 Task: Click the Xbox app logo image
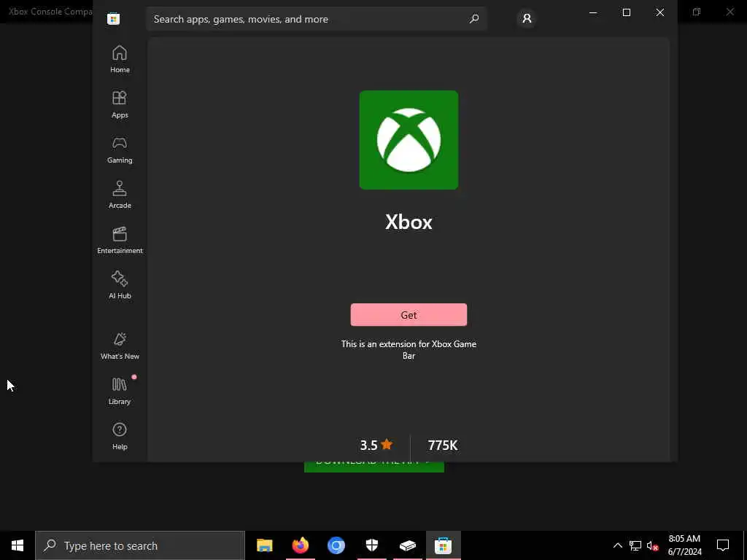coord(409,140)
